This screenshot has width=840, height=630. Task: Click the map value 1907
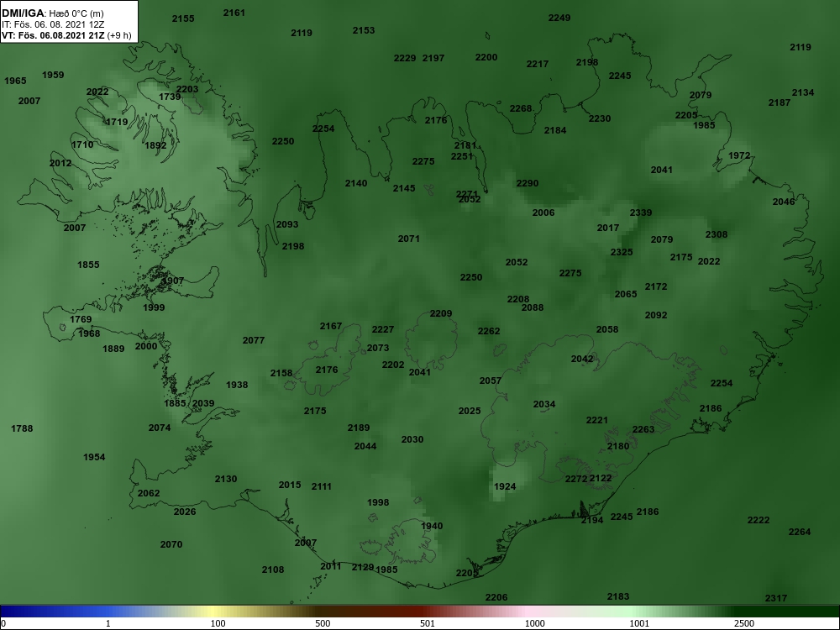pos(172,281)
